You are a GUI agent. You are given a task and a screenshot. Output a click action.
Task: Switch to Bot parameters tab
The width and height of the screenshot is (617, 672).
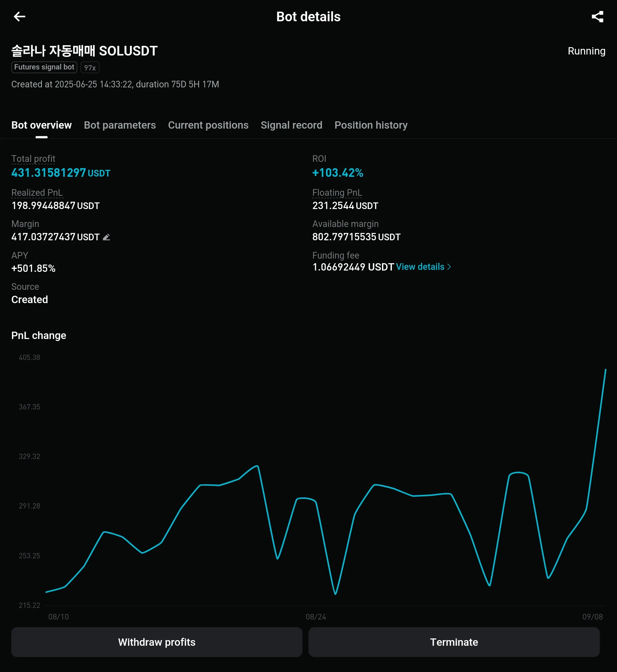pos(120,125)
